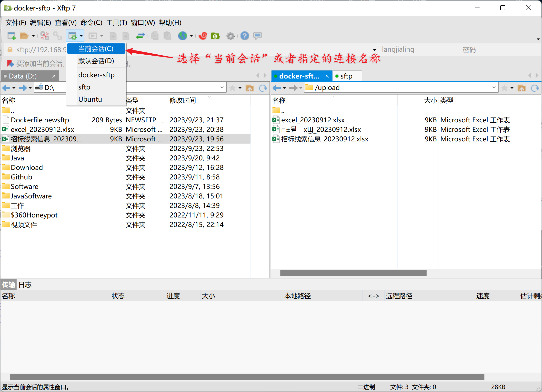Close the docker-sftp remote tab
Viewport: 542px width, 392px height.
tap(327, 76)
